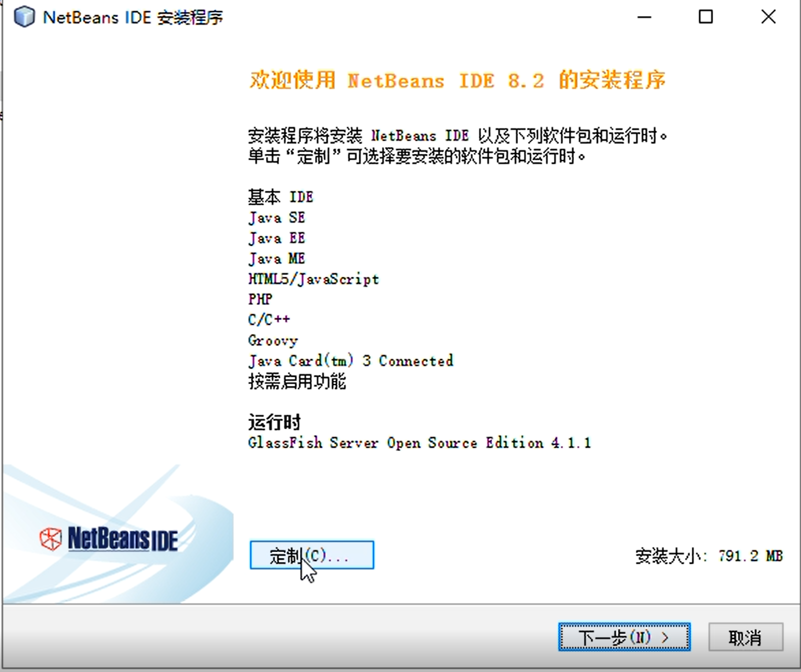Select the Java SE pack entry

click(276, 218)
